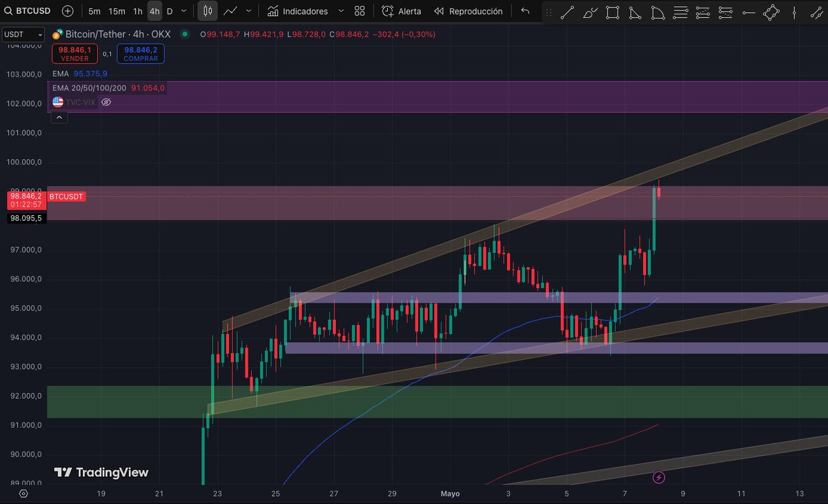This screenshot has width=828, height=504.
Task: Select the EMA 20/50/100/200 legend entry
Action: click(108, 88)
